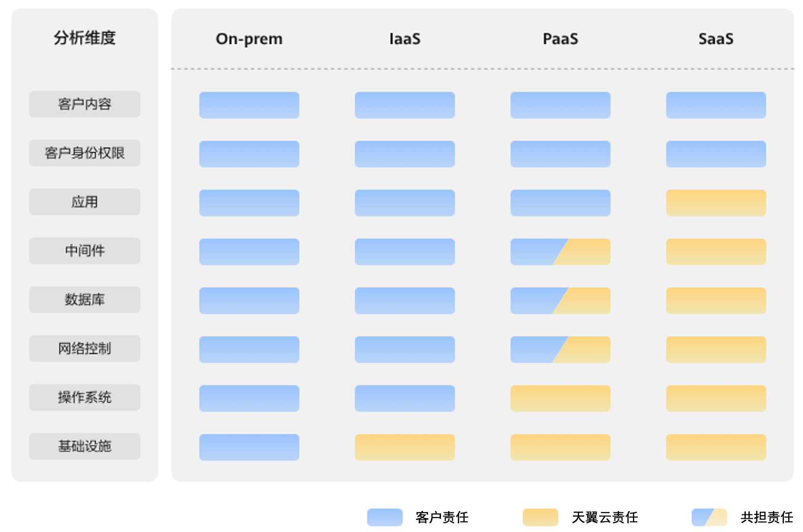The width and height of the screenshot is (803, 532).
Task: Select the 网络控制 row label
Action: [x=85, y=349]
